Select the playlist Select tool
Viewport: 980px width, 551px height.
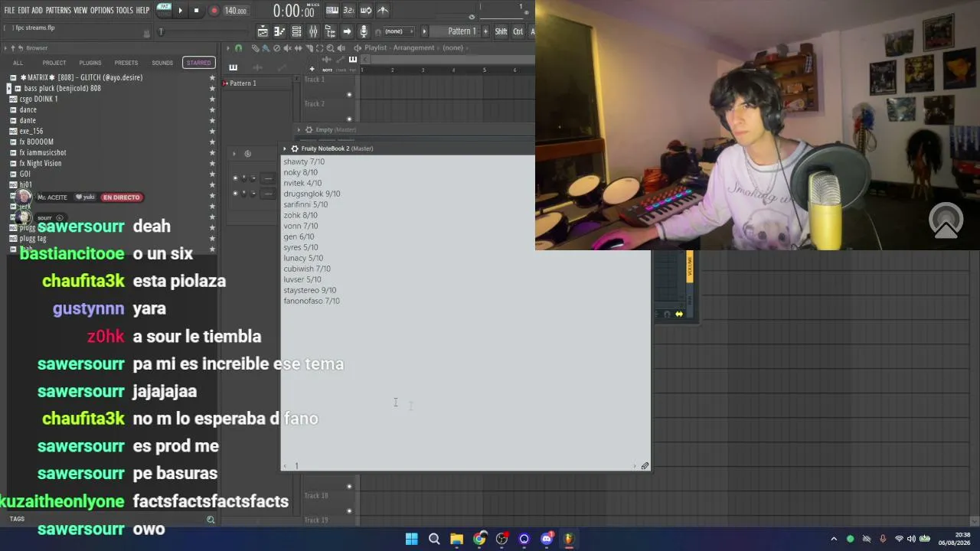coord(319,48)
